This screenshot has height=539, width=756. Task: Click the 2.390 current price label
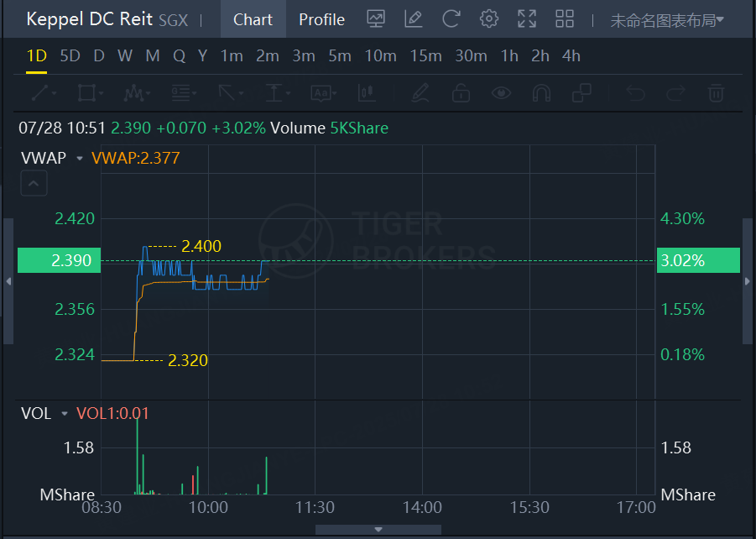coord(60,260)
